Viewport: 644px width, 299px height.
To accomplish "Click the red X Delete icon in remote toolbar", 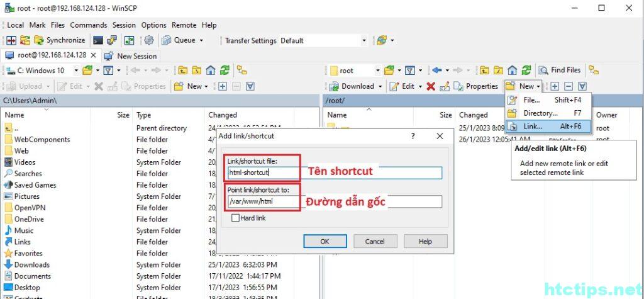I will (431, 86).
